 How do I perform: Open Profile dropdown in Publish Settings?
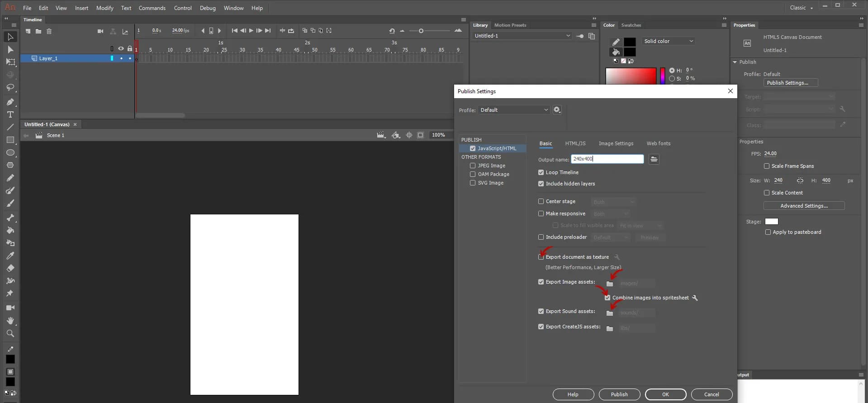514,110
